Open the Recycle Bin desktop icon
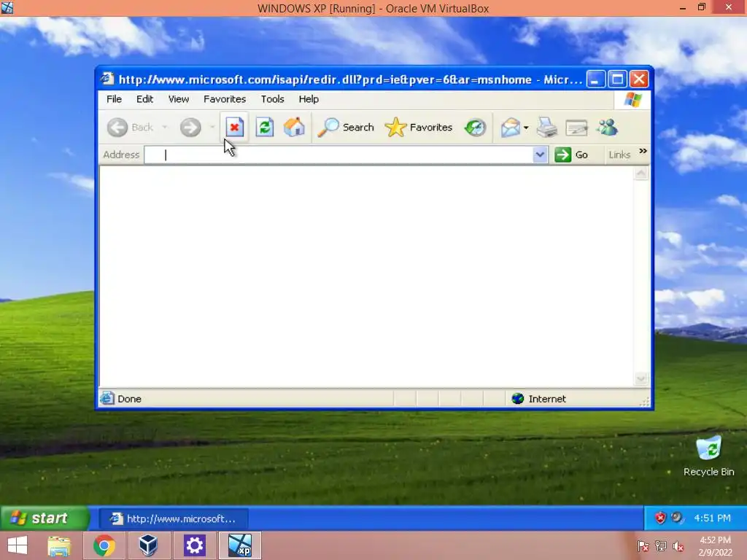 tap(708, 456)
